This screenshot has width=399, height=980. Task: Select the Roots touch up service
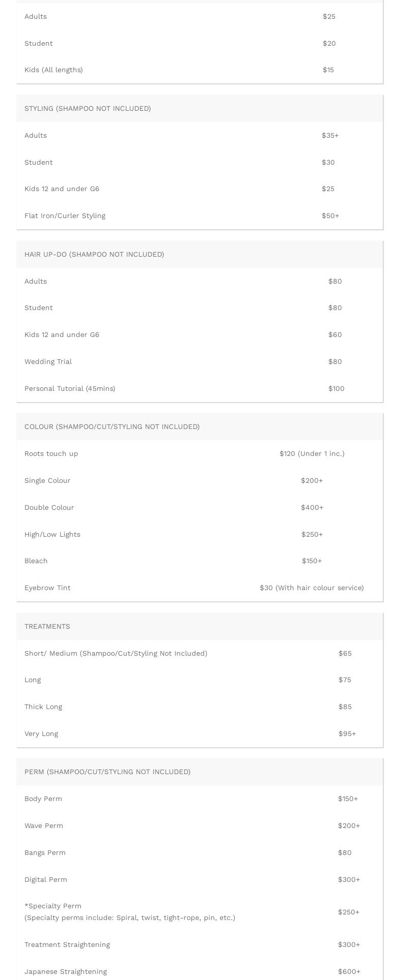(51, 453)
